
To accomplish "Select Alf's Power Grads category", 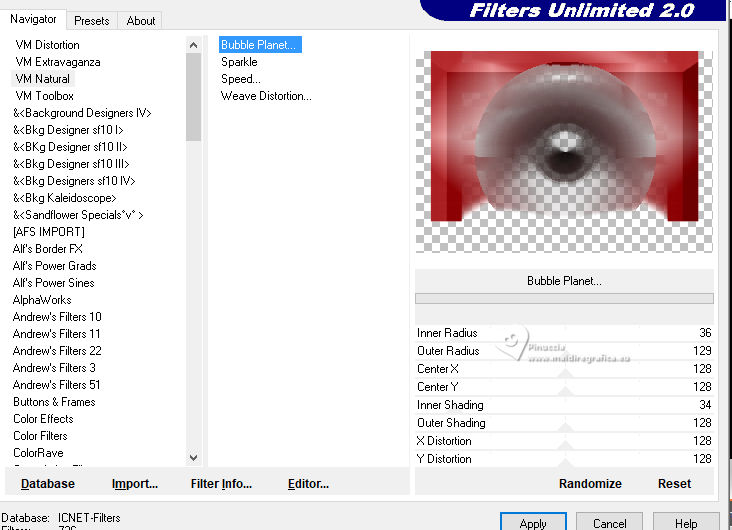I will 55,266.
